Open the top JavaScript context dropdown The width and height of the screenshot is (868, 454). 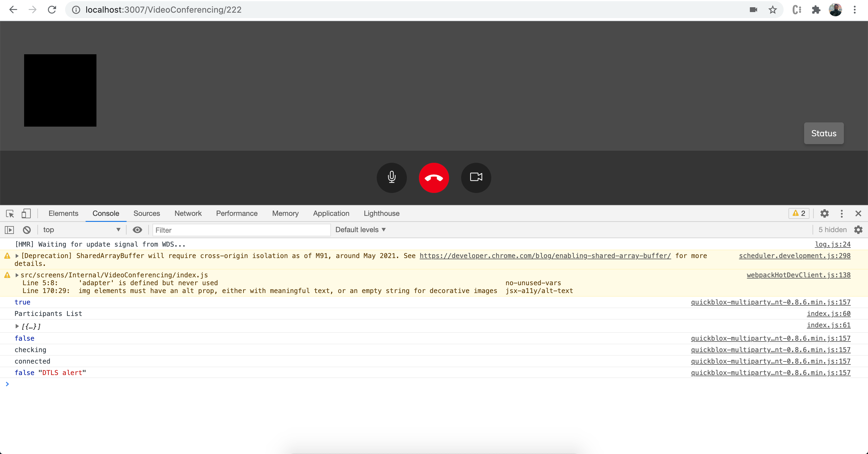81,230
